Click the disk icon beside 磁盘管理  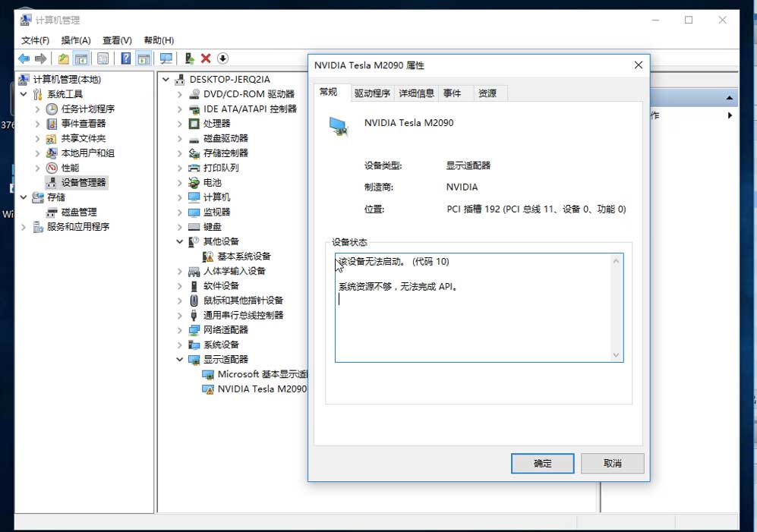click(x=52, y=212)
